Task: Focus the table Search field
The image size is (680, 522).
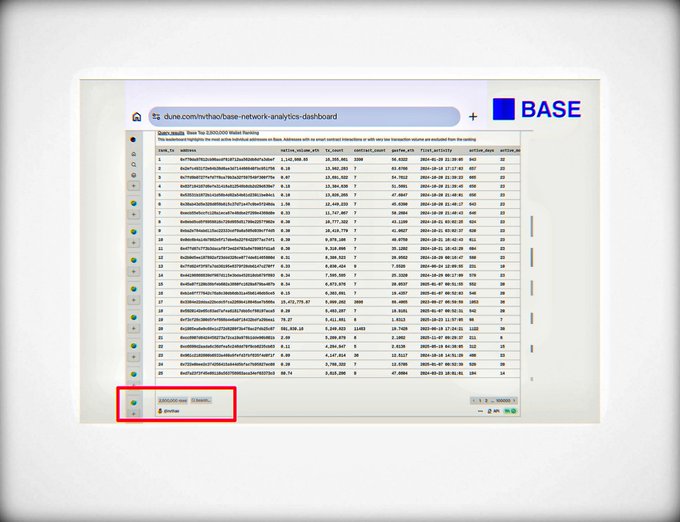Action: pyautogui.click(x=201, y=400)
